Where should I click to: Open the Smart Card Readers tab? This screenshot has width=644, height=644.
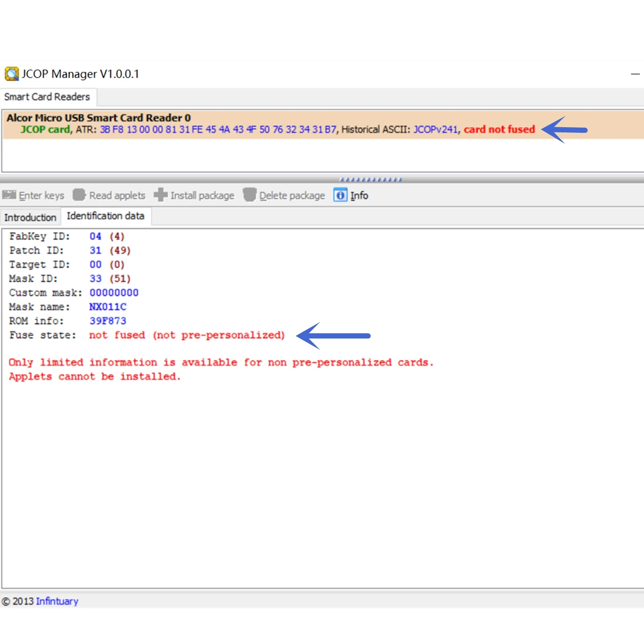[x=47, y=97]
